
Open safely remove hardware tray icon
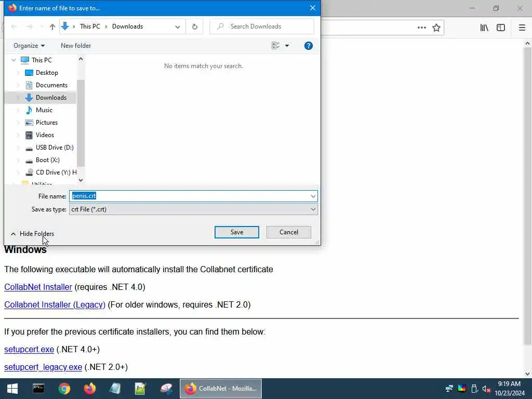coord(474,389)
